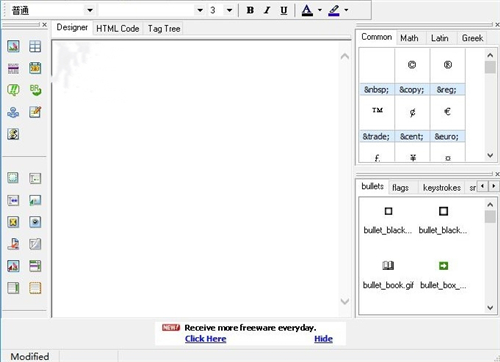Click the gray pencil text box icon
The height and width of the screenshot is (362, 500).
click(x=35, y=244)
